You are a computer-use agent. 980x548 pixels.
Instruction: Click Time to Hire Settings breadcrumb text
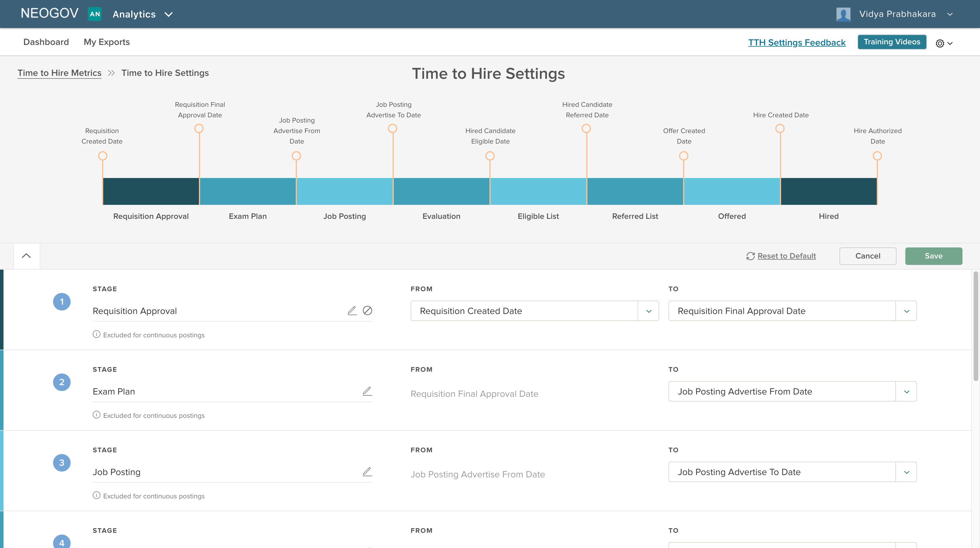tap(165, 73)
